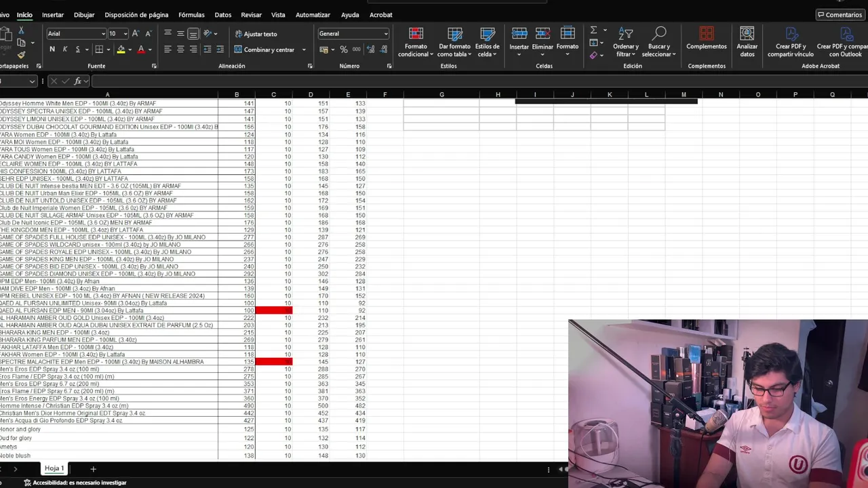Switch to Disposición de página tab
The width and height of the screenshot is (868, 488).
click(x=136, y=15)
